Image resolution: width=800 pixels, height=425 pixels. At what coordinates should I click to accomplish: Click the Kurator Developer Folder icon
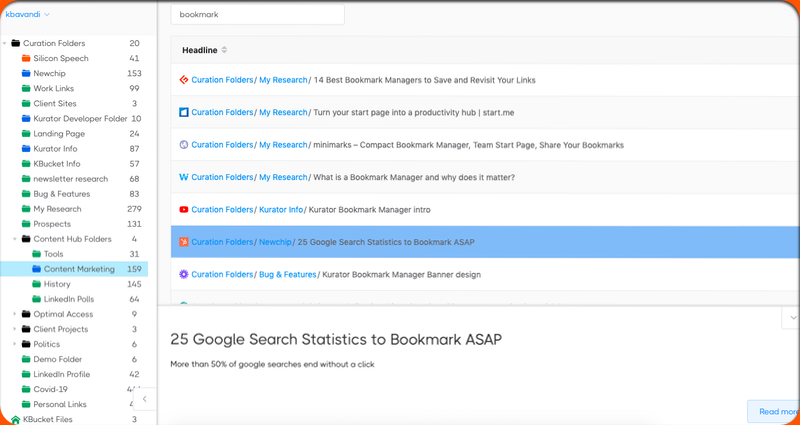(26, 118)
